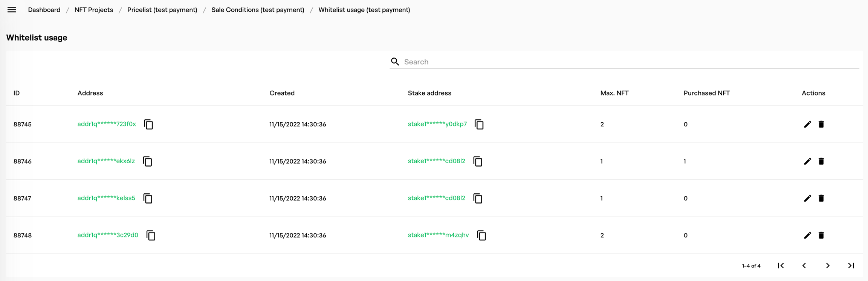Viewport: 868px width, 281px height.
Task: Go to Pricelist (test payment) breadcrumb
Action: (x=162, y=10)
